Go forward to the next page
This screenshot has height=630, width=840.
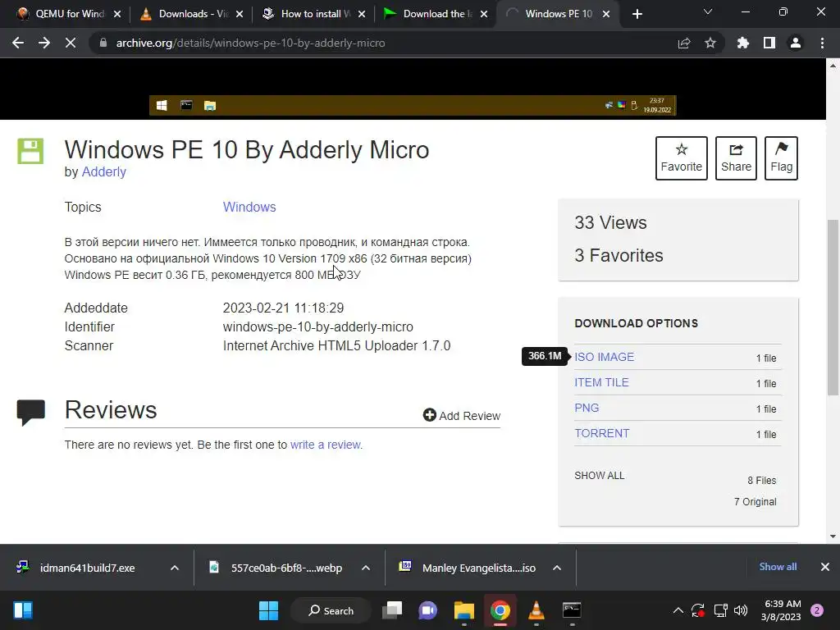pyautogui.click(x=44, y=43)
